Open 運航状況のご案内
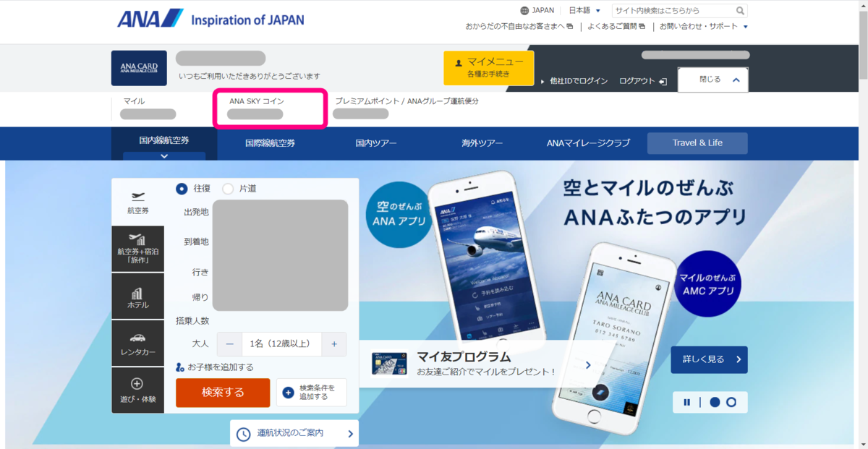Image resolution: width=868 pixels, height=449 pixels. [x=294, y=434]
